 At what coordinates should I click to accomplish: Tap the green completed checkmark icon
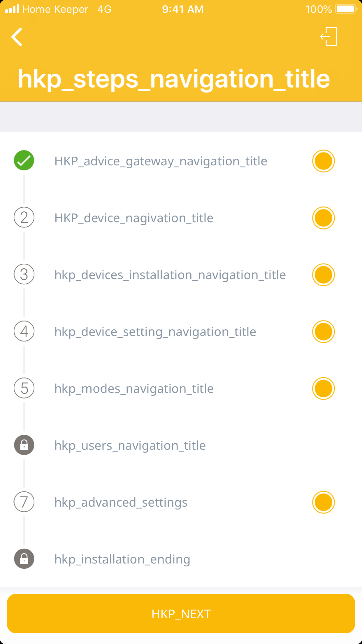coord(24,160)
